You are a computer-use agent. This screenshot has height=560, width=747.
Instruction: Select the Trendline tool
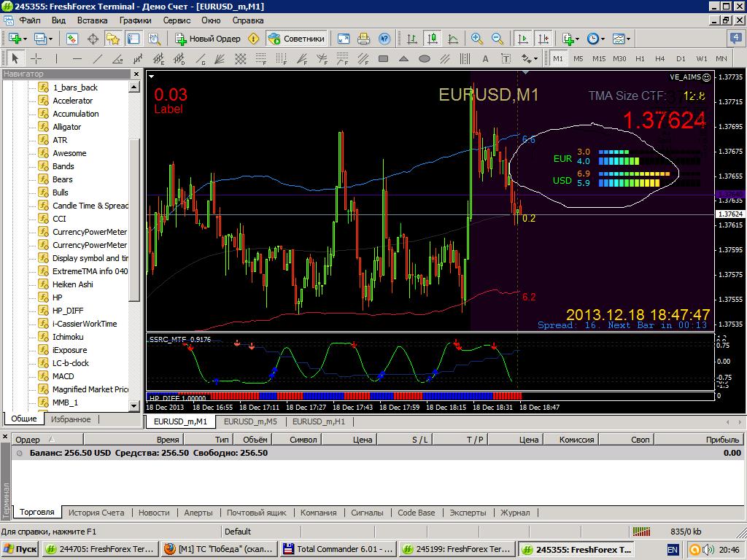[x=98, y=58]
